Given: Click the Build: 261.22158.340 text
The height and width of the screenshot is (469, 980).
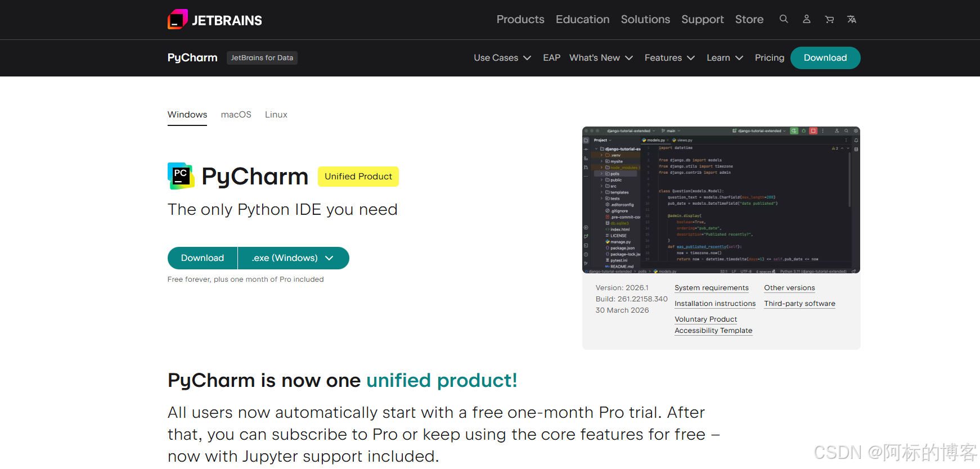Looking at the screenshot, I should pos(632,299).
